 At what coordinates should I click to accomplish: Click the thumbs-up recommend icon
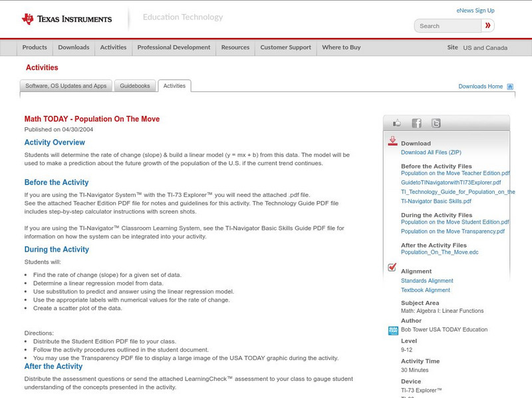click(396, 122)
